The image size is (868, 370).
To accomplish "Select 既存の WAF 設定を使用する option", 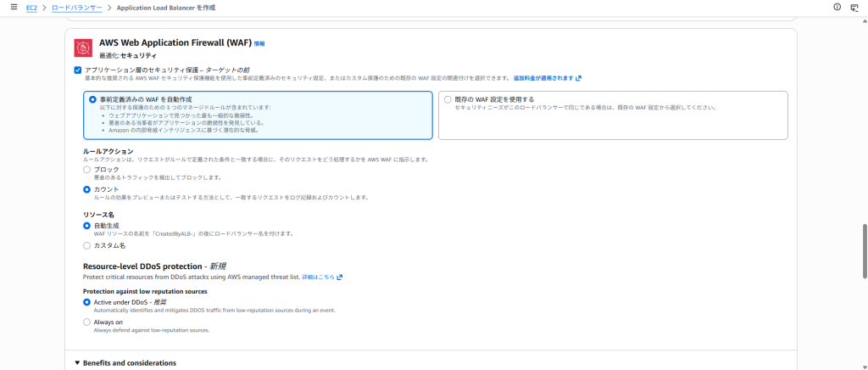I will coord(448,99).
